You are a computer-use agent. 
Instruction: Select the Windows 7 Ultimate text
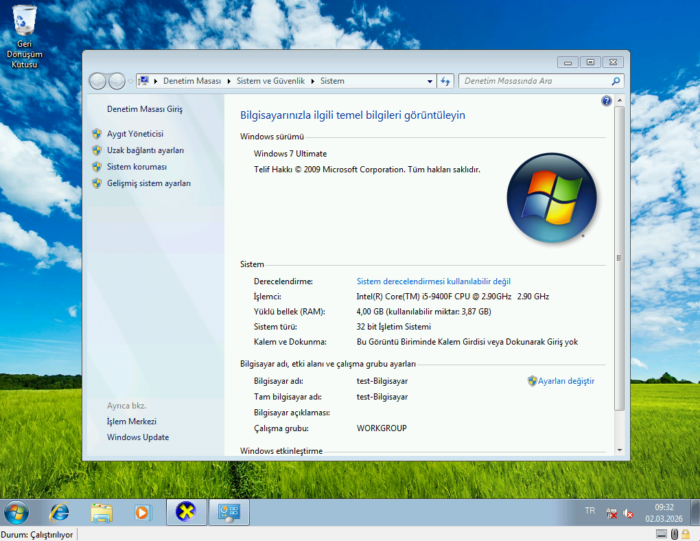point(290,154)
